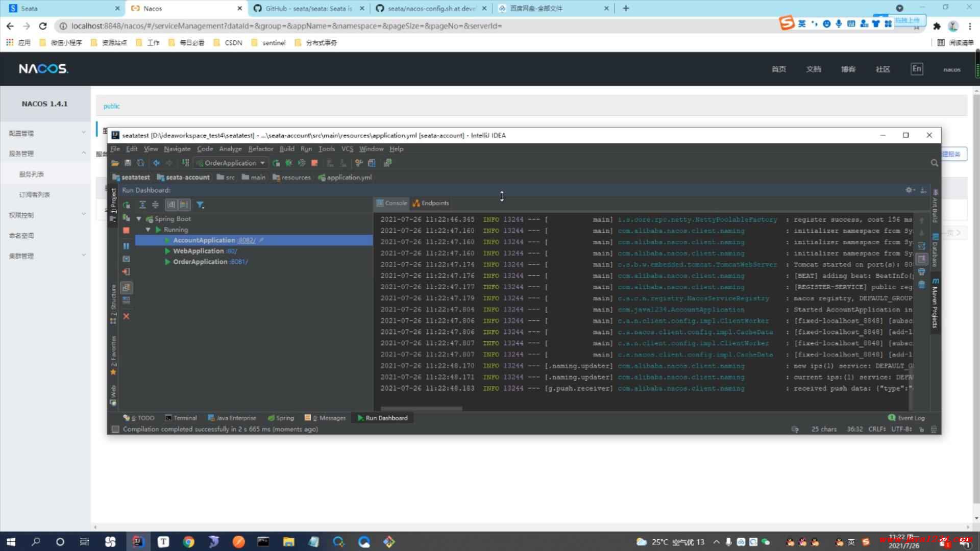Click the Run icon next to OrderApplication dropdown
The height and width of the screenshot is (551, 980).
pyautogui.click(x=276, y=163)
